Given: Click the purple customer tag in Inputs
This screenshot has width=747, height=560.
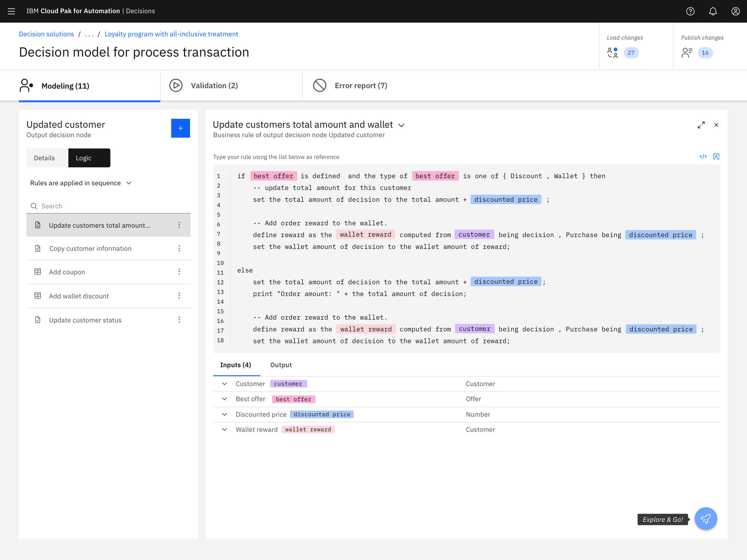Looking at the screenshot, I should [288, 384].
